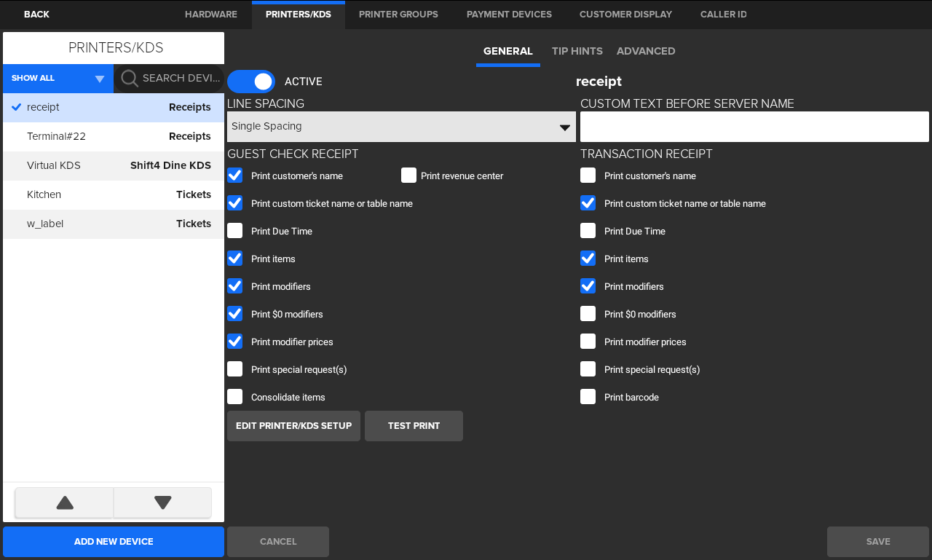Image resolution: width=932 pixels, height=560 pixels.
Task: Enable Transaction Receipt Print Due Time
Action: pyautogui.click(x=588, y=231)
